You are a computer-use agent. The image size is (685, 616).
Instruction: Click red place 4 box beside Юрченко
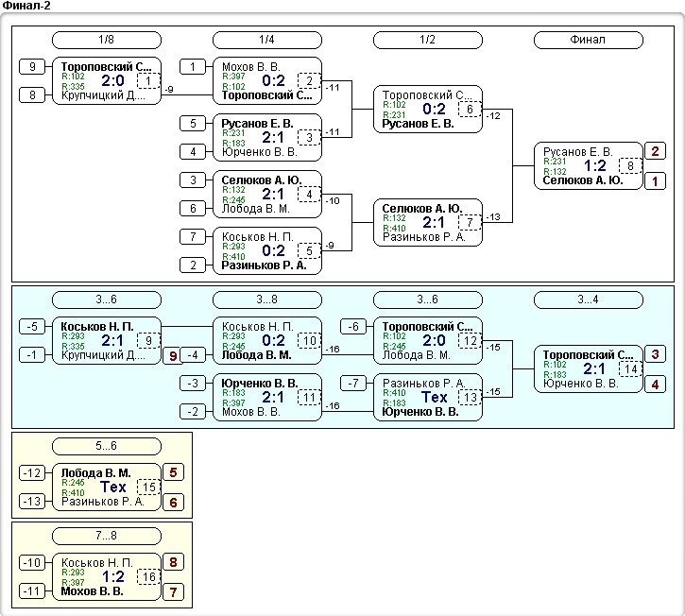655,385
